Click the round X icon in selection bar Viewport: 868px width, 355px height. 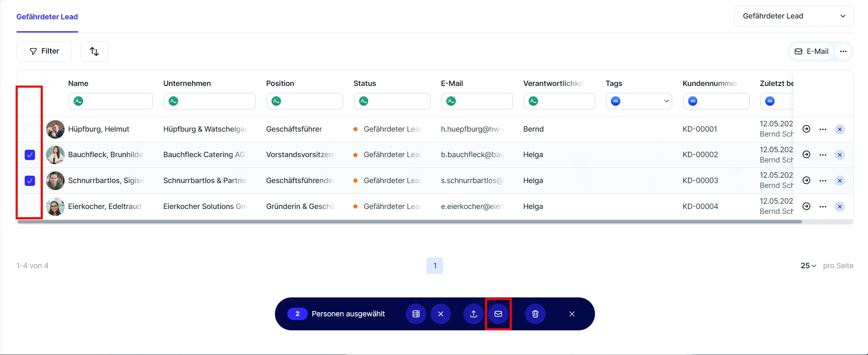[441, 314]
